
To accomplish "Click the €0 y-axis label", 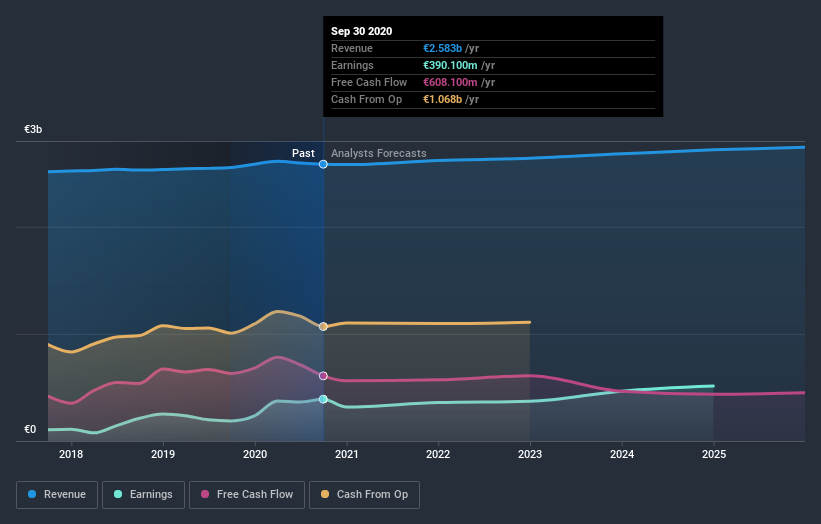I will pos(30,429).
